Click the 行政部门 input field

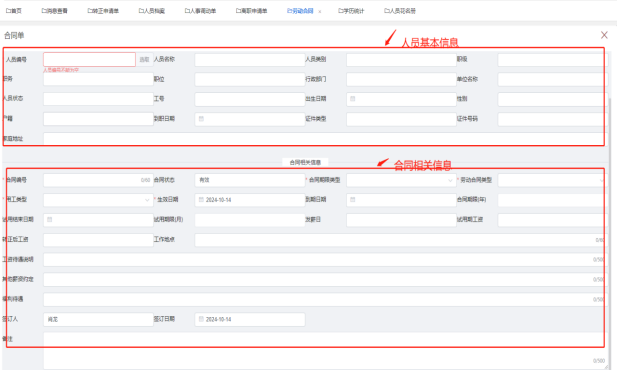tap(401, 79)
